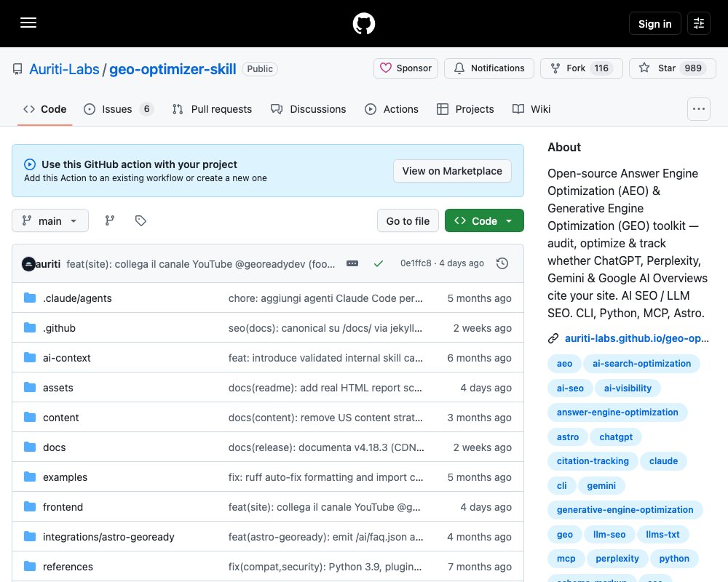This screenshot has width=728, height=582.
Task: Select the aeo topic tag
Action: coord(565,364)
